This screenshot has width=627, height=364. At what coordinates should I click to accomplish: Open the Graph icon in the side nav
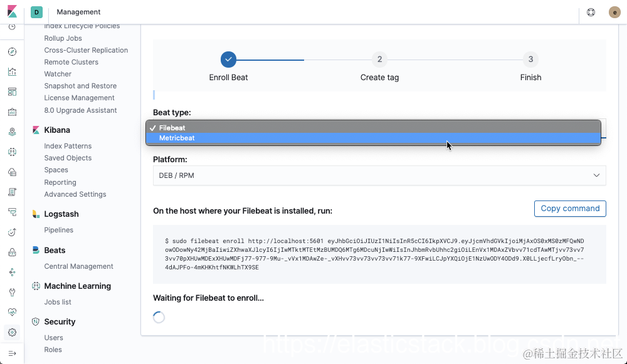pyautogui.click(x=12, y=272)
